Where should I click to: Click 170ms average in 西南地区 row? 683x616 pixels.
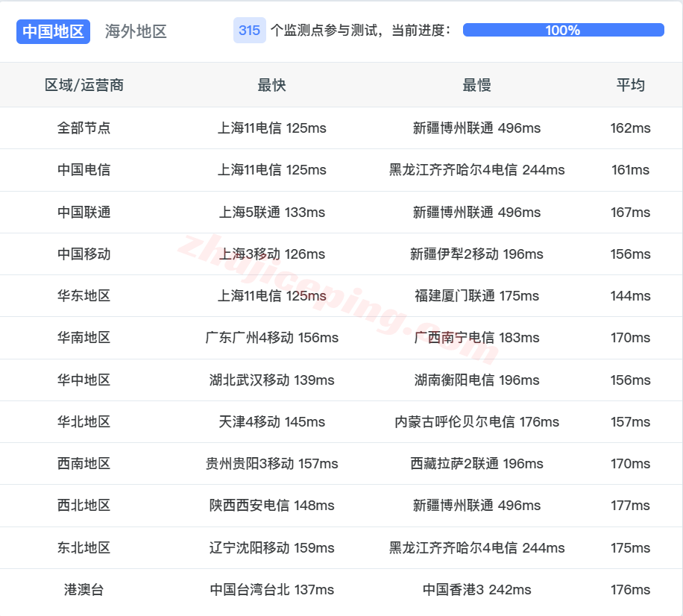click(x=630, y=464)
